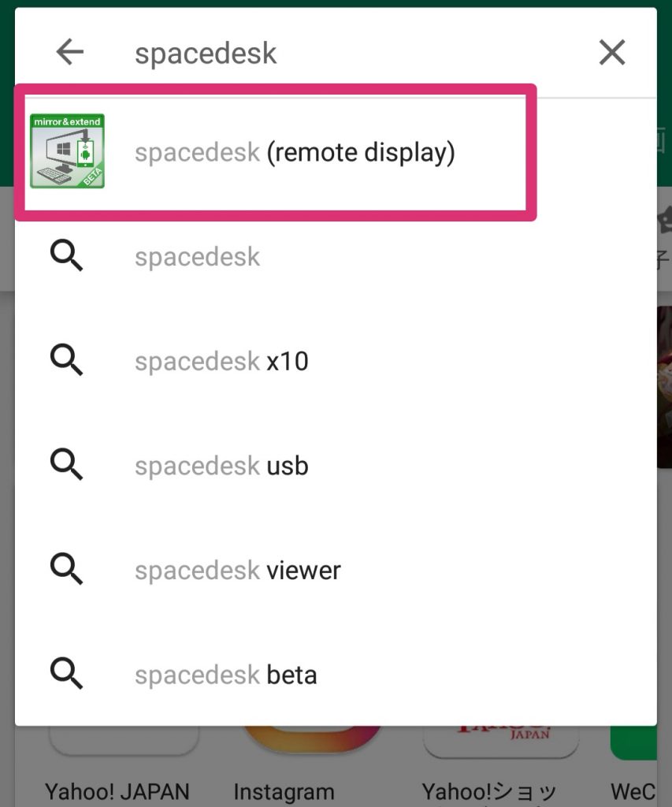Open the spacedesk app icon thumbnail
The height and width of the screenshot is (807, 672).
point(67,151)
